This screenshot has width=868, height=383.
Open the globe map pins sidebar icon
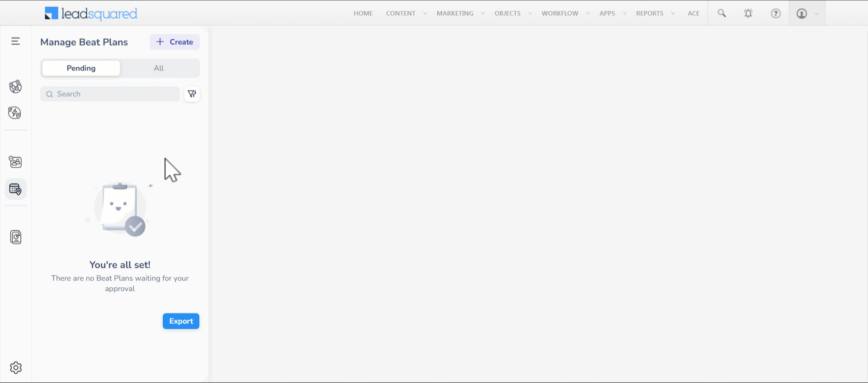click(x=15, y=86)
